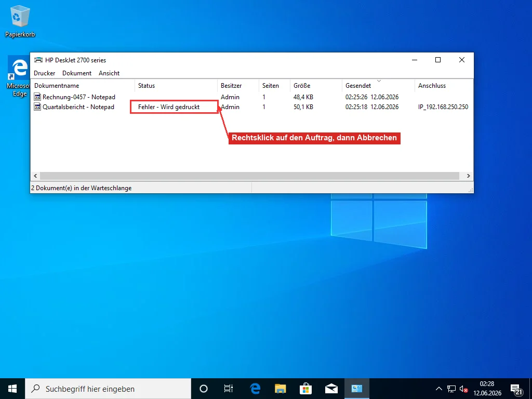The height and width of the screenshot is (399, 532).
Task: Click the Anschluss column header
Action: (x=444, y=86)
